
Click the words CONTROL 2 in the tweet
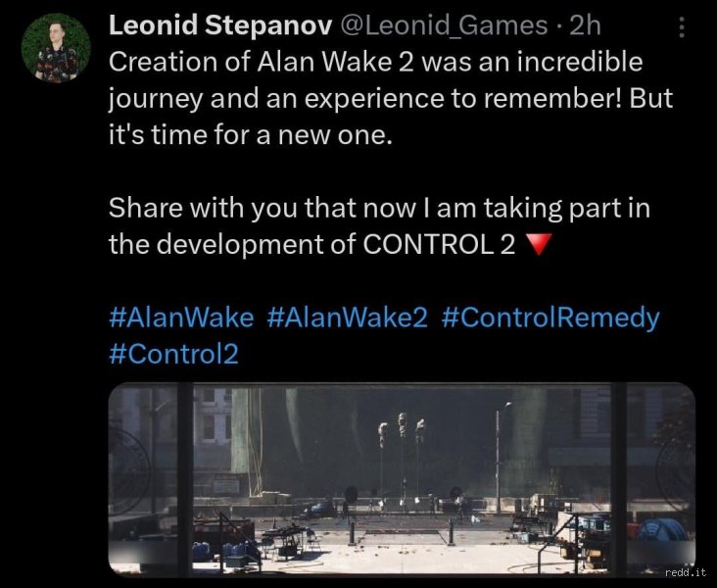pyautogui.click(x=439, y=244)
